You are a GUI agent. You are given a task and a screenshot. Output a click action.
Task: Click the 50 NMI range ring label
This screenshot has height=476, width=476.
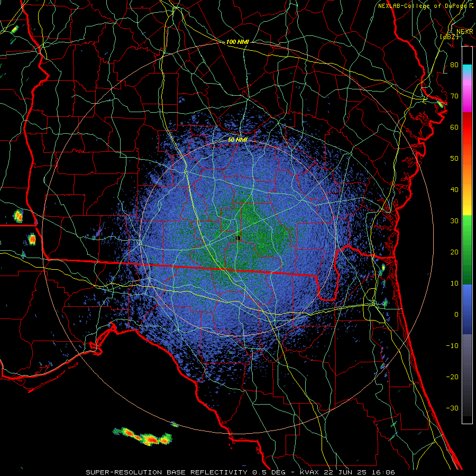[x=237, y=140]
